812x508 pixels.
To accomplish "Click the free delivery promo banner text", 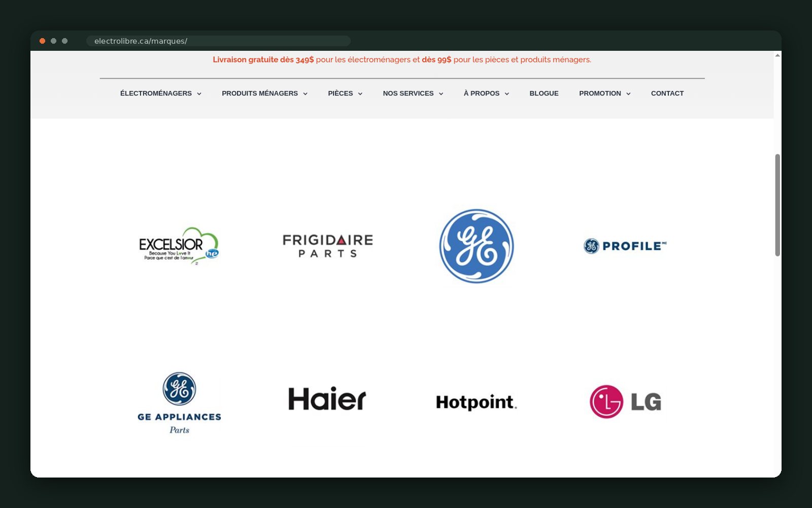I will click(402, 59).
